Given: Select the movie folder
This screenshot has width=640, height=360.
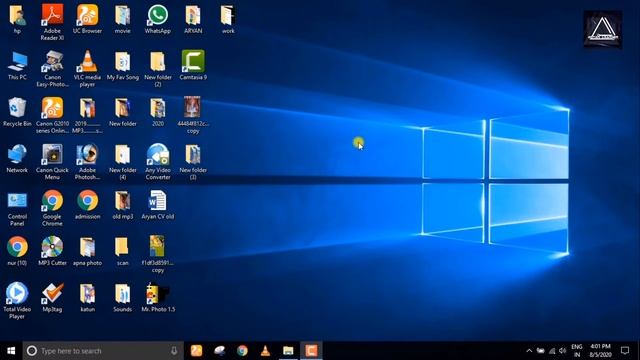Looking at the screenshot, I should tap(122, 19).
